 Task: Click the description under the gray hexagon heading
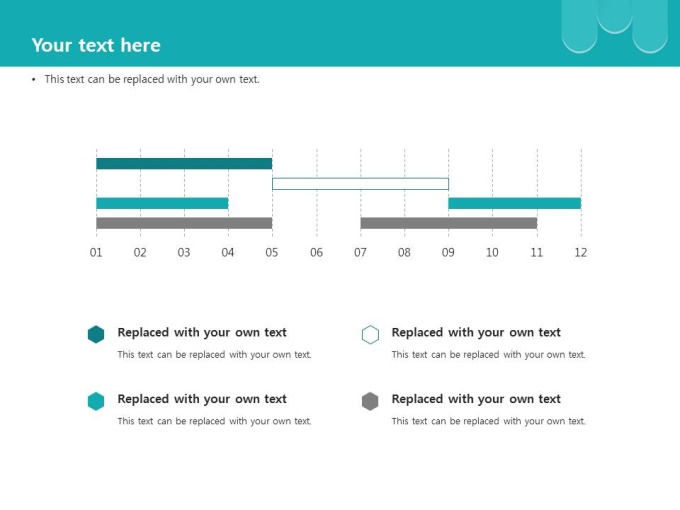click(x=488, y=421)
